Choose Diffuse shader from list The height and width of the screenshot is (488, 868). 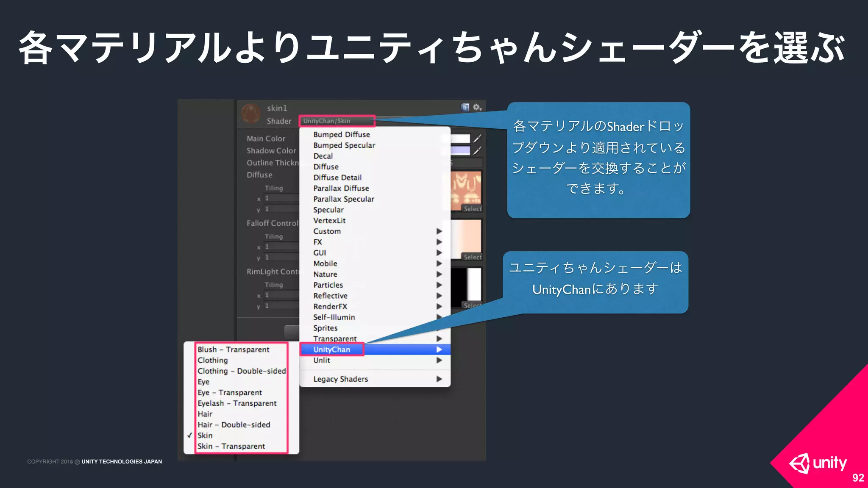tap(375, 166)
